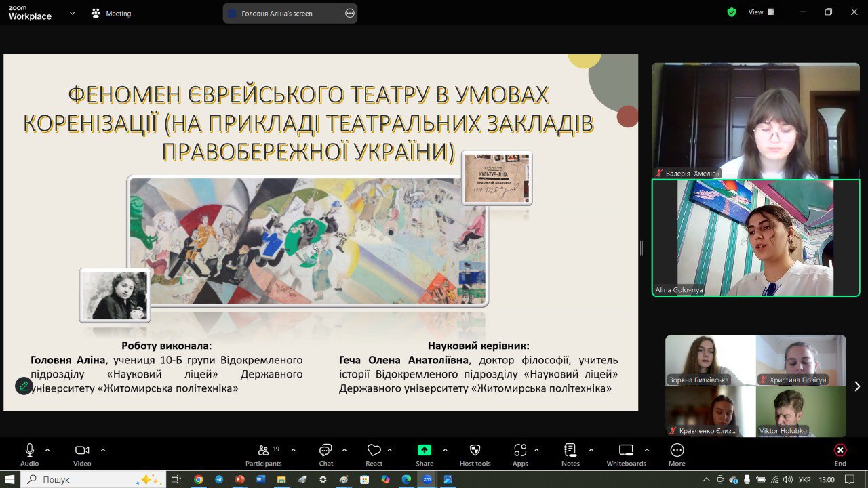This screenshot has width=868, height=488.
Task: Click the React heart icon
Action: pyautogui.click(x=374, y=450)
